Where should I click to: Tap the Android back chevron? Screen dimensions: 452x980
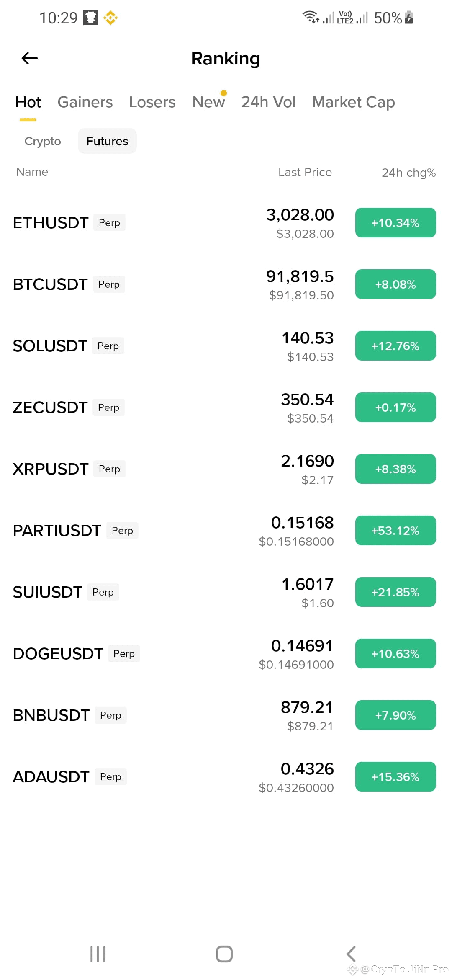tap(351, 954)
